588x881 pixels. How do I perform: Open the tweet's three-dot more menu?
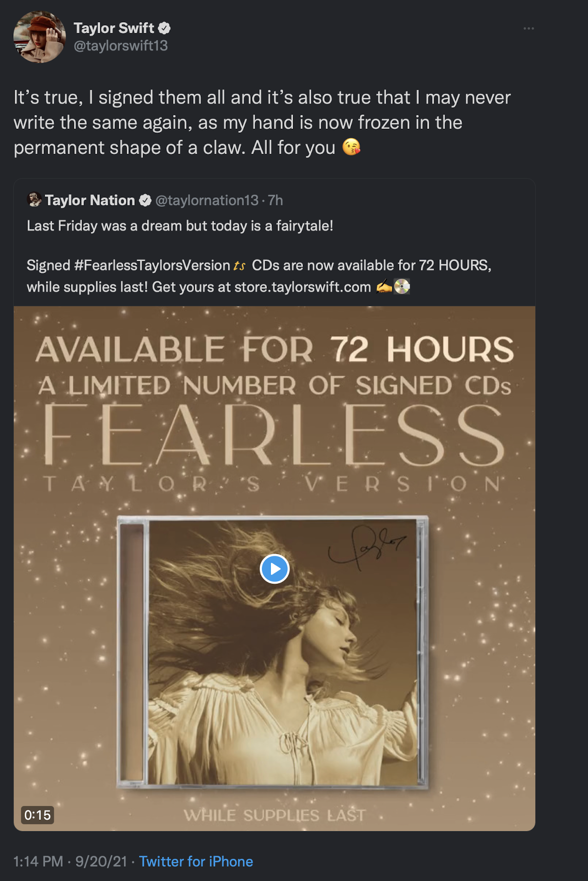(529, 29)
